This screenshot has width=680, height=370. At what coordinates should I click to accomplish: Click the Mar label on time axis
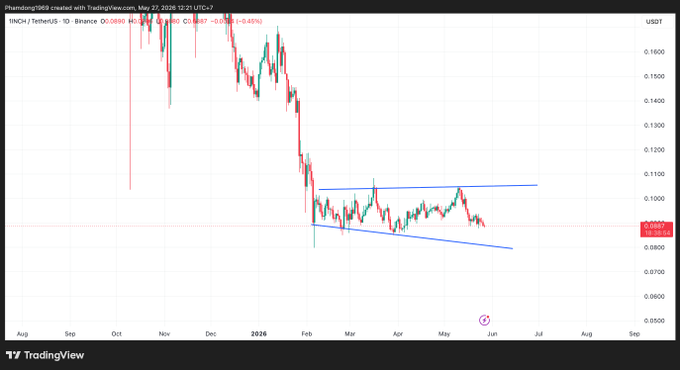pos(350,334)
